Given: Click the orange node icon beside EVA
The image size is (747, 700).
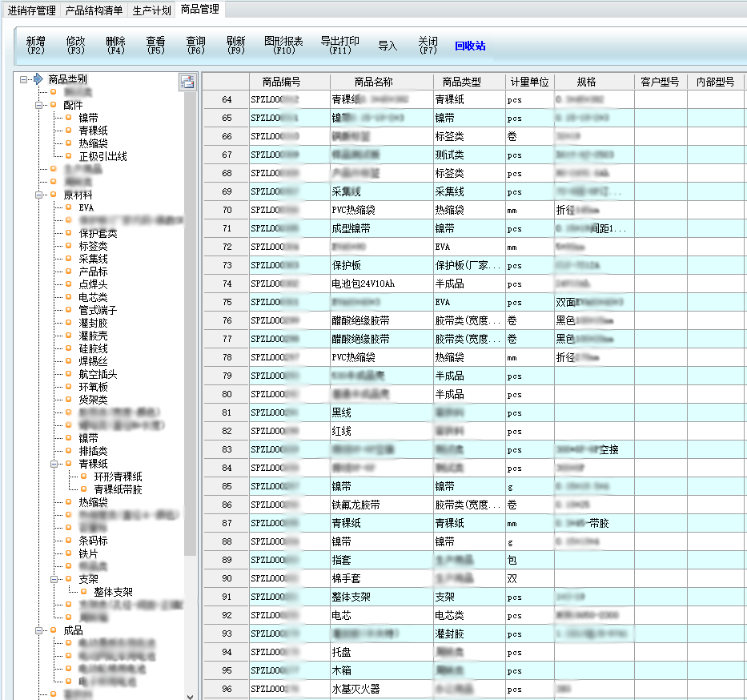Looking at the screenshot, I should [x=69, y=207].
